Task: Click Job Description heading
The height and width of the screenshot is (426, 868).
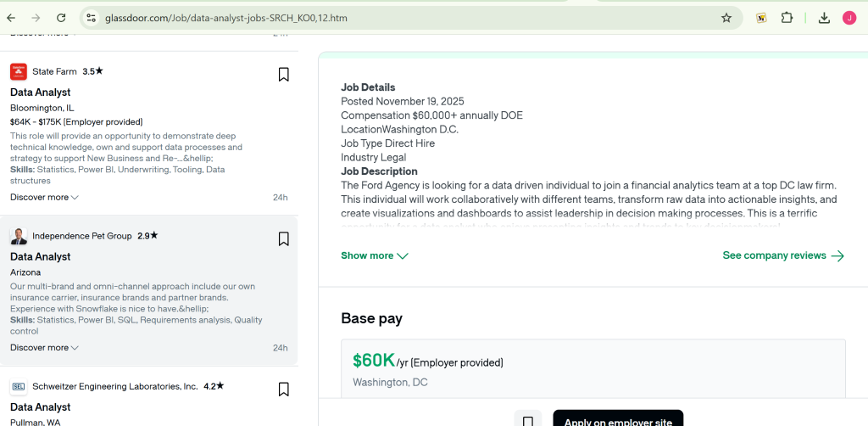Action: [379, 171]
